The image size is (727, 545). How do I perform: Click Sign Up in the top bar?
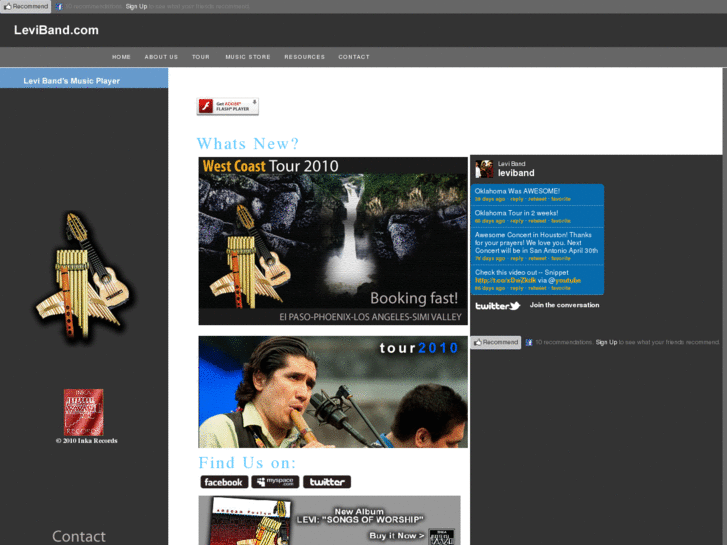pos(136,6)
